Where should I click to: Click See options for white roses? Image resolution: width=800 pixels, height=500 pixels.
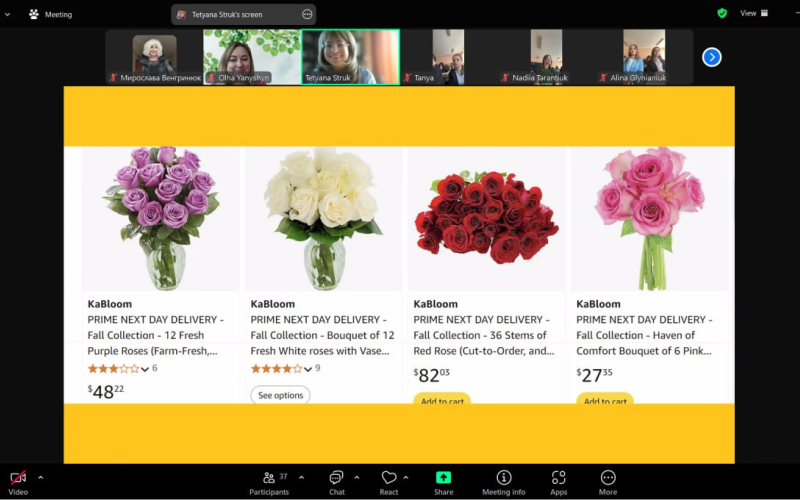point(280,395)
